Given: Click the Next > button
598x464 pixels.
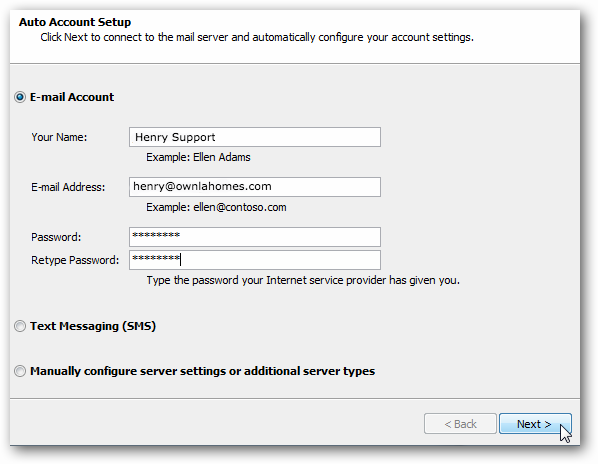Looking at the screenshot, I should coord(535,424).
